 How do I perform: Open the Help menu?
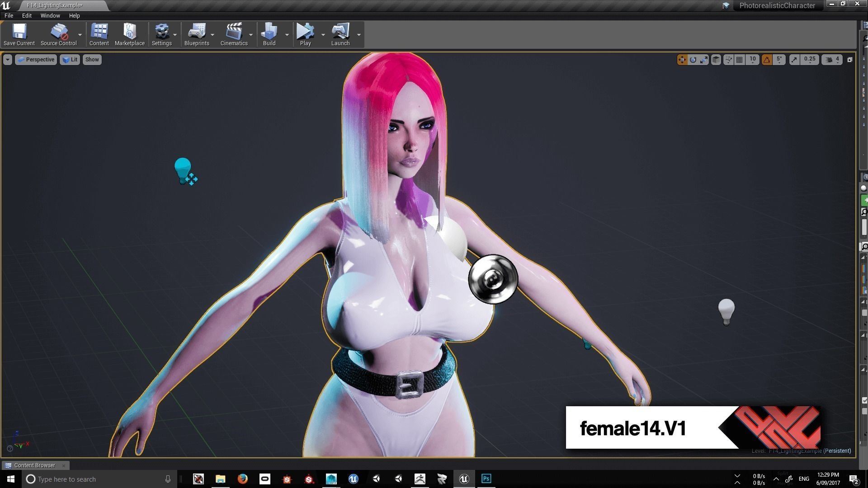pos(74,15)
